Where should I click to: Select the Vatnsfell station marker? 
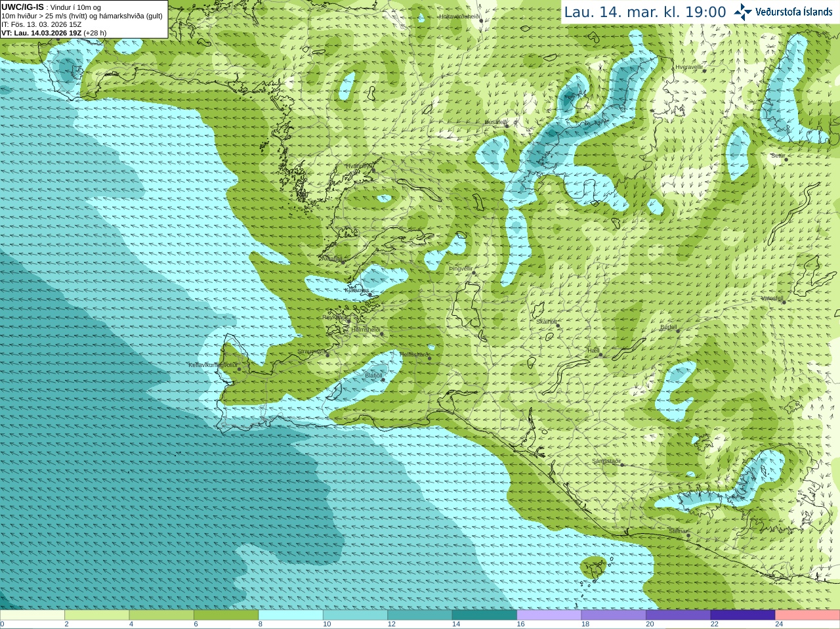pos(784,302)
